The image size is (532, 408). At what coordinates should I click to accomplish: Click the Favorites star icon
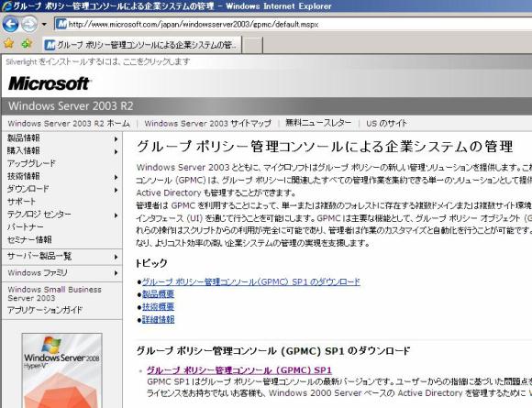click(9, 44)
